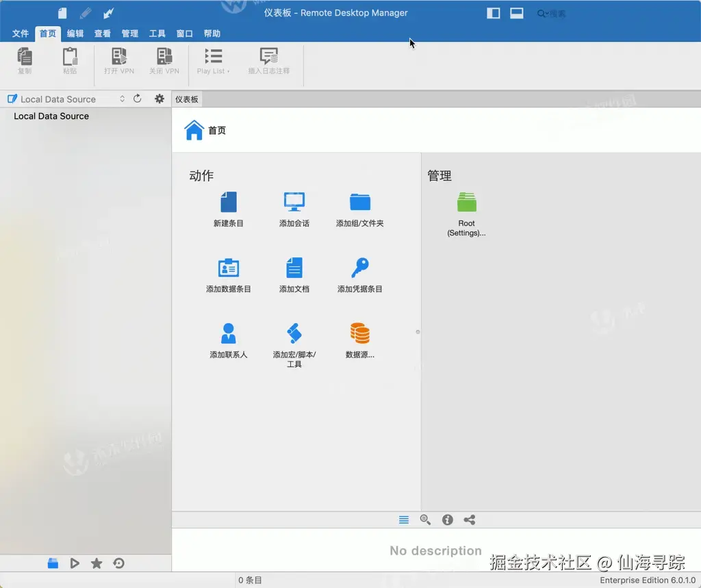Click the 添加文档 document icon
701x588 pixels.
pos(294,268)
